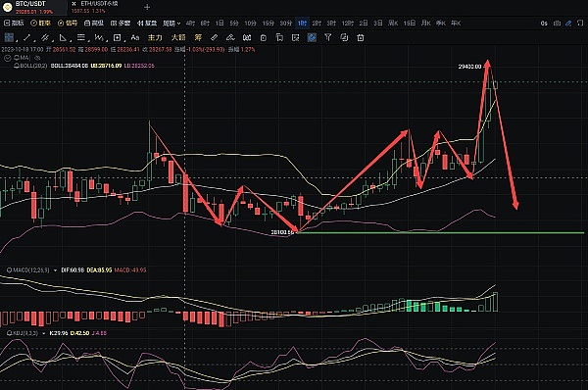Viewport: 588px width, 390px height.
Task: Toggle the blue pencil drawing mode icon
Action: pyautogui.click(x=568, y=24)
